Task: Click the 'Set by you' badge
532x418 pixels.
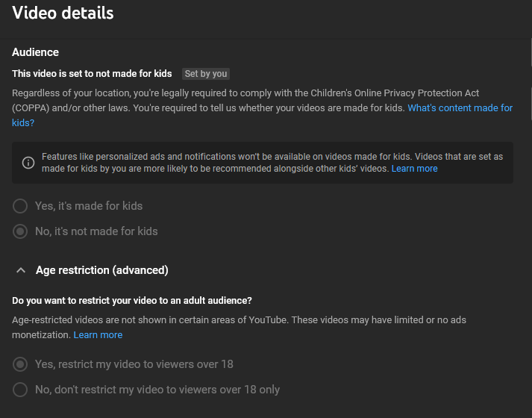Action: (x=206, y=74)
